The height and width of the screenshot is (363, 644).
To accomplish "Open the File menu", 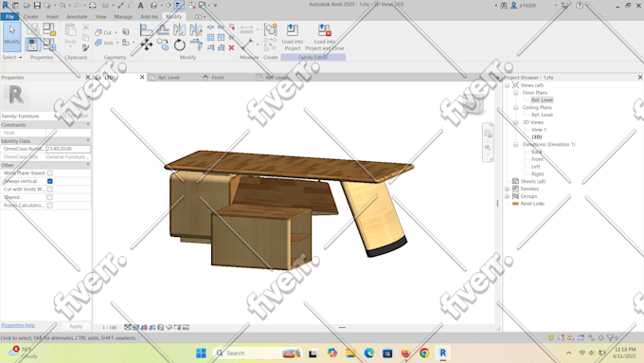I will (x=9, y=16).
